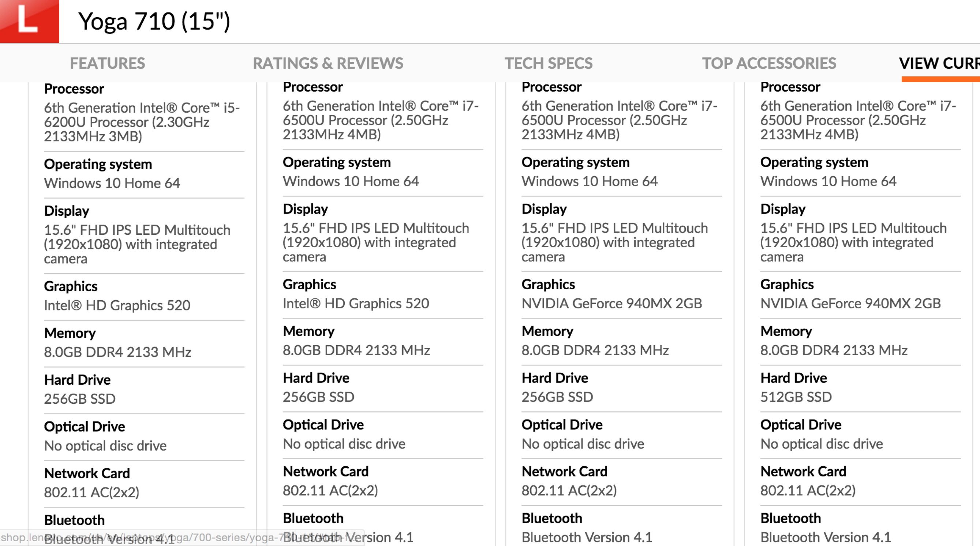Switch to Ratings & Reviews tab
The image size is (980, 546).
coord(328,63)
